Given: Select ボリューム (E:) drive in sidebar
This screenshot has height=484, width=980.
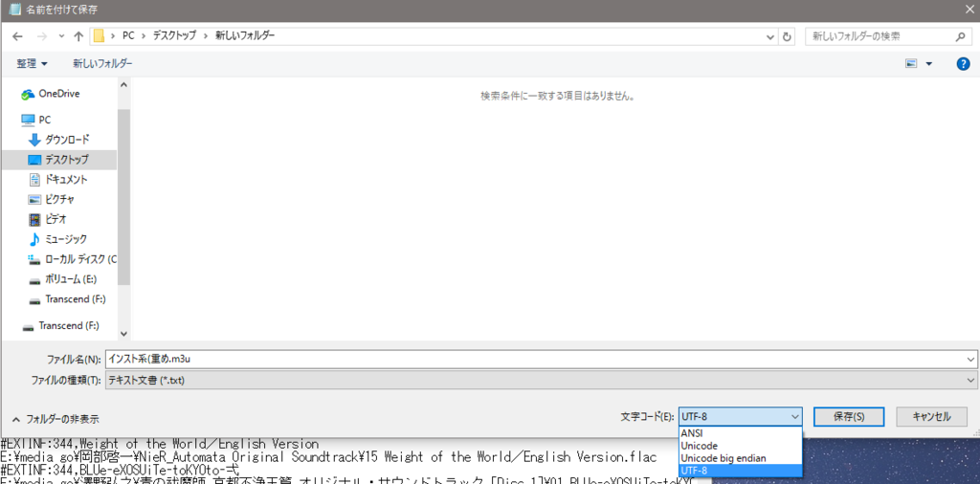Looking at the screenshot, I should (62, 279).
